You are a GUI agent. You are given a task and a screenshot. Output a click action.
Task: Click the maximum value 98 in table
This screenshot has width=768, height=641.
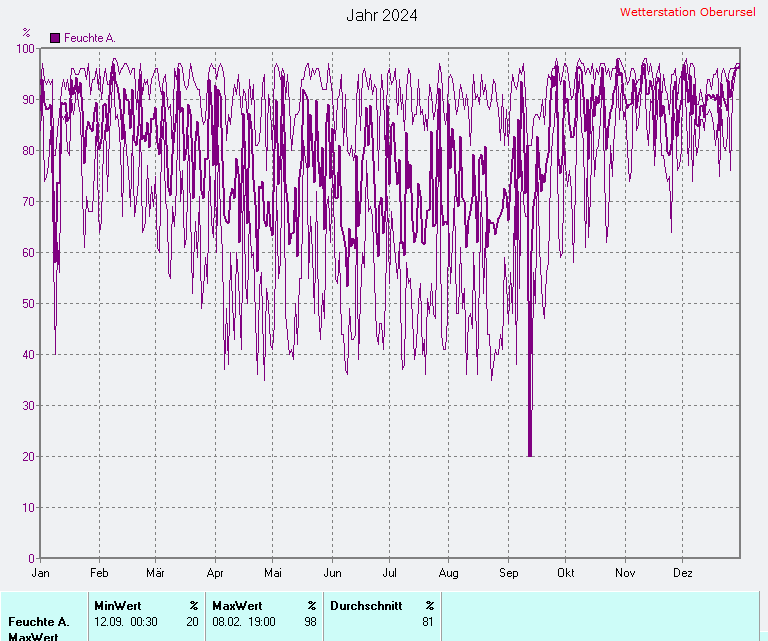(311, 622)
